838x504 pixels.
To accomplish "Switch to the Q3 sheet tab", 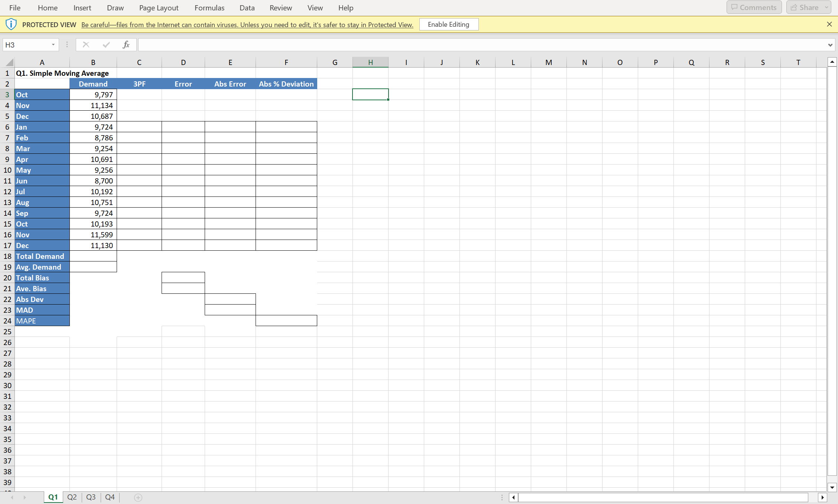I will click(x=91, y=497).
